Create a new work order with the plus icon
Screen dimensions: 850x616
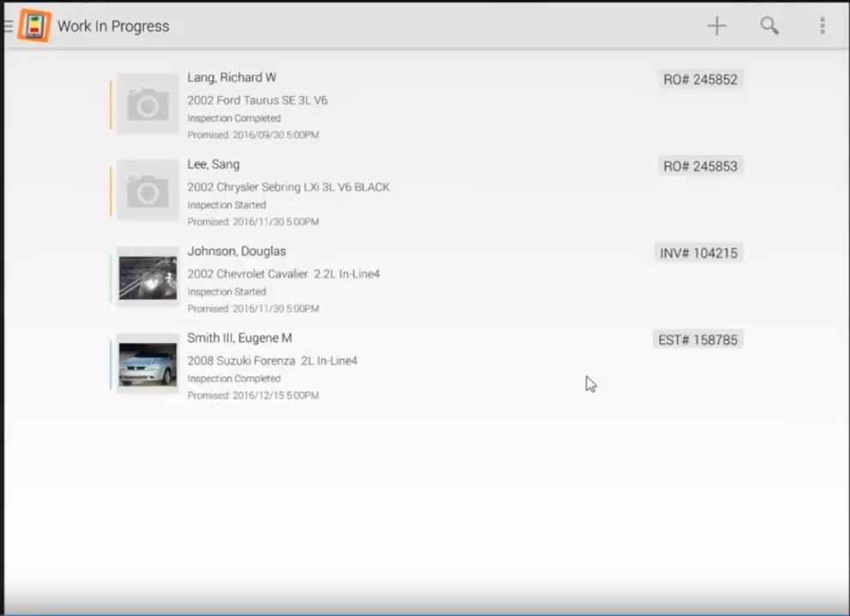pos(716,26)
